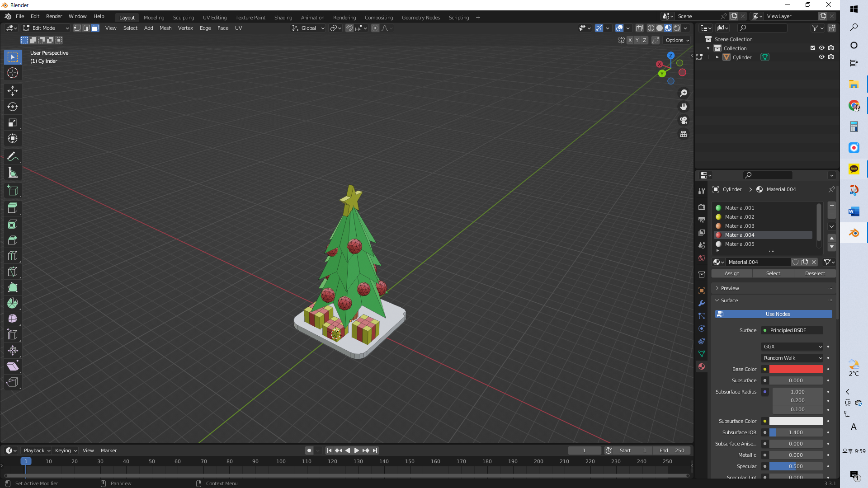The width and height of the screenshot is (868, 488).
Task: Switch to Modeling workspace tab
Action: 154,18
